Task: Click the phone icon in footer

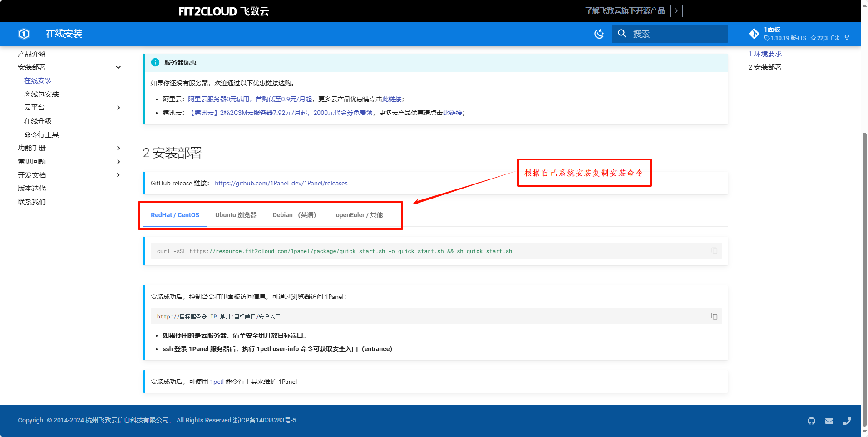Action: click(x=847, y=421)
